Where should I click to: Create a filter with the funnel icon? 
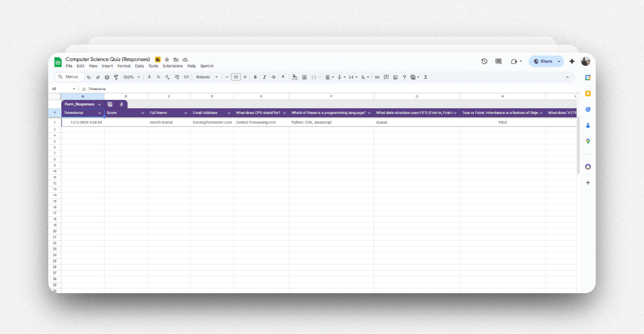pyautogui.click(x=404, y=77)
